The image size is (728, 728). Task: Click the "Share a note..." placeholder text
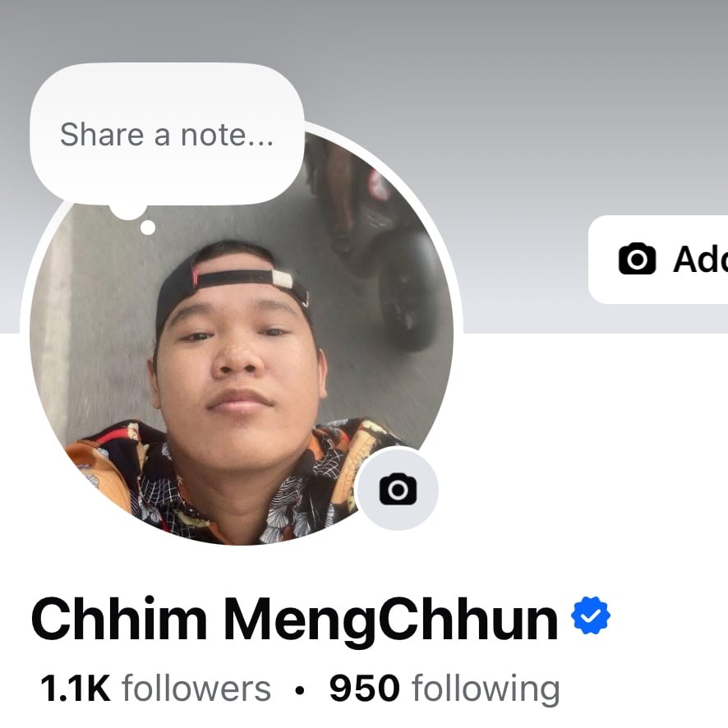pyautogui.click(x=167, y=135)
